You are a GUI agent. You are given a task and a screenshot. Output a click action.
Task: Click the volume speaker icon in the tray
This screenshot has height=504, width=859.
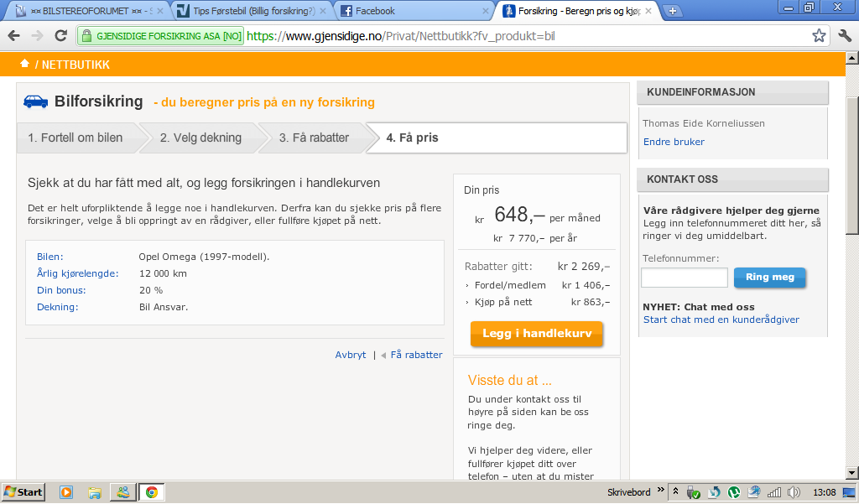point(793,492)
